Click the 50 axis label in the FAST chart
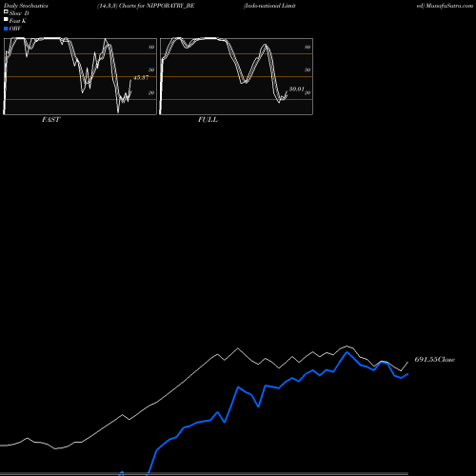This screenshot has width=476, height=476. click(151, 69)
